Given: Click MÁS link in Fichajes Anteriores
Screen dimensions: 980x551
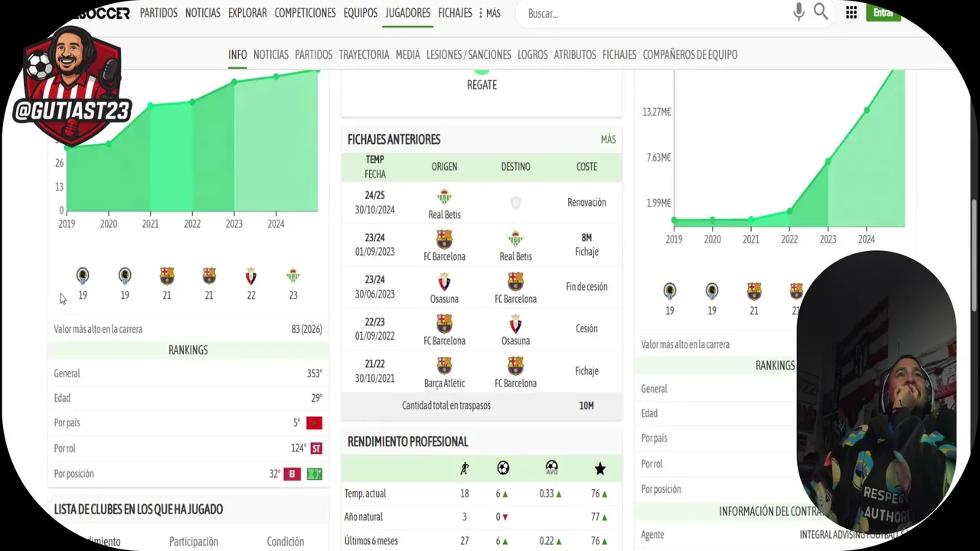Looking at the screenshot, I should click(608, 139).
